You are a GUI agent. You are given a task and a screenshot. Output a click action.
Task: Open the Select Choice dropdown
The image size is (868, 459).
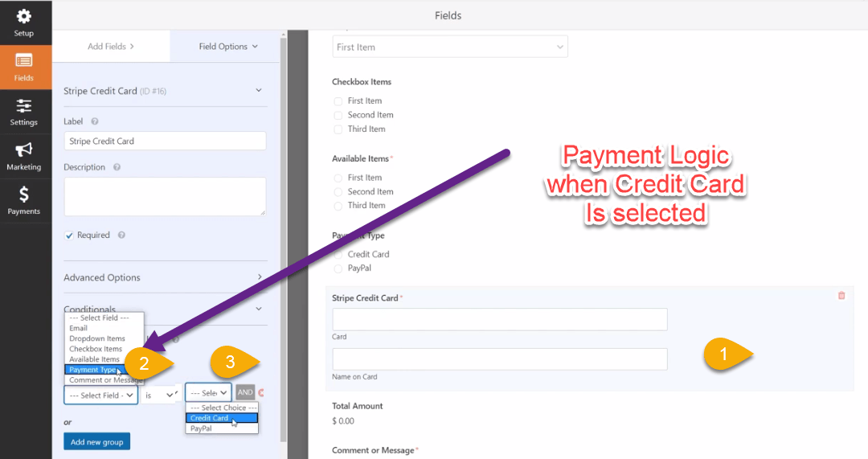pos(208,392)
